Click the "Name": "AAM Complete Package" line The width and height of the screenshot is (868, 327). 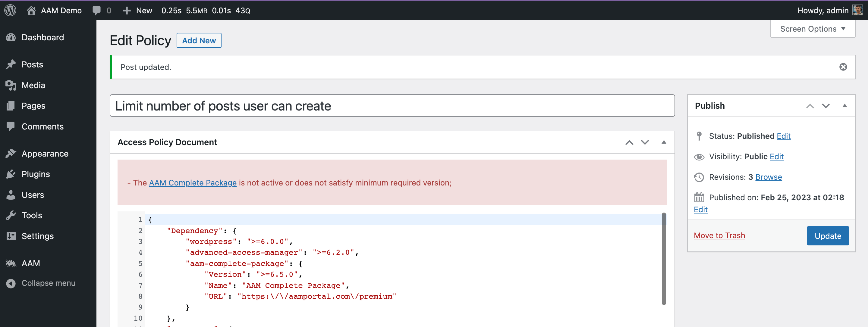[x=277, y=285]
